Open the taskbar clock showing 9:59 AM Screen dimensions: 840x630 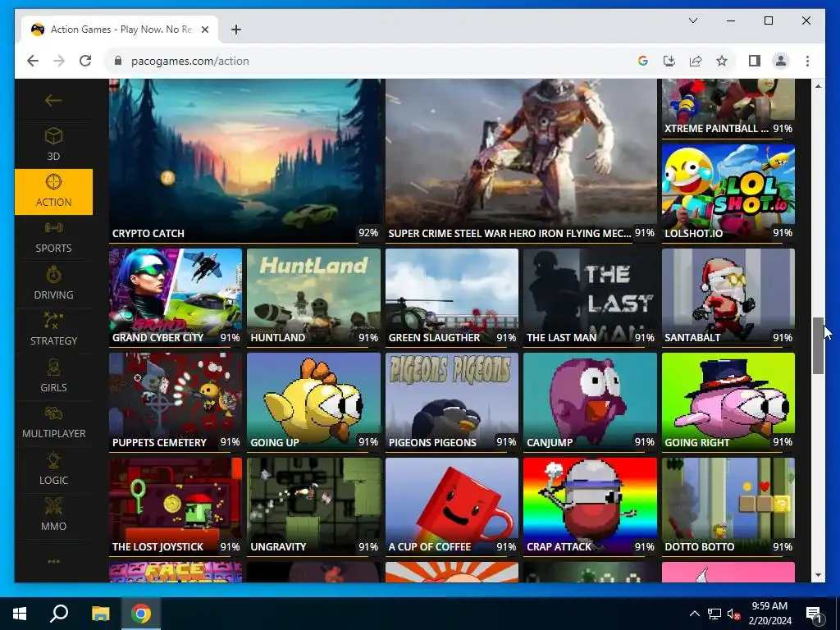[x=769, y=614]
